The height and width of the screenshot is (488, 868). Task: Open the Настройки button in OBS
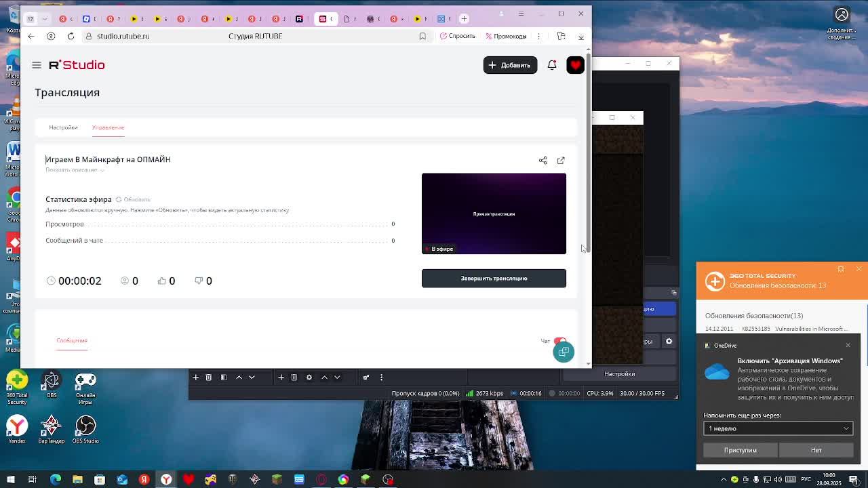(620, 374)
